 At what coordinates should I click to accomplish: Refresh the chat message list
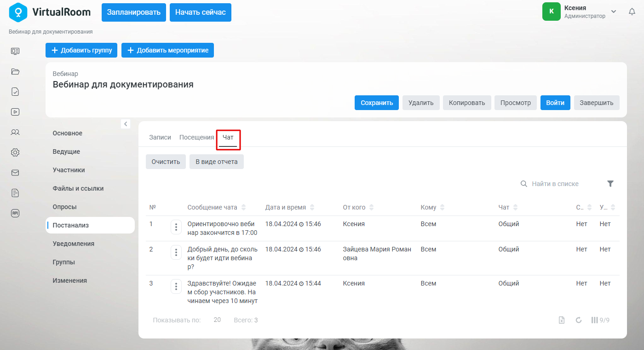tap(579, 320)
